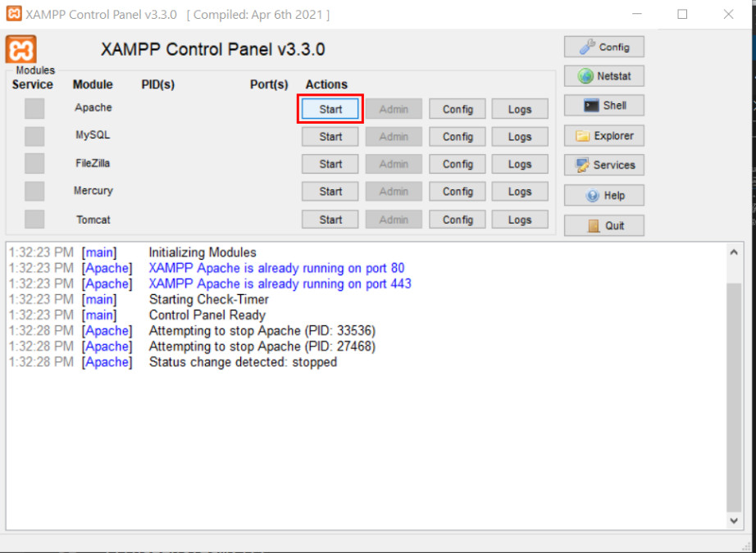Click the MySQL module name label
Screen dimensions: 756x553
(93, 135)
